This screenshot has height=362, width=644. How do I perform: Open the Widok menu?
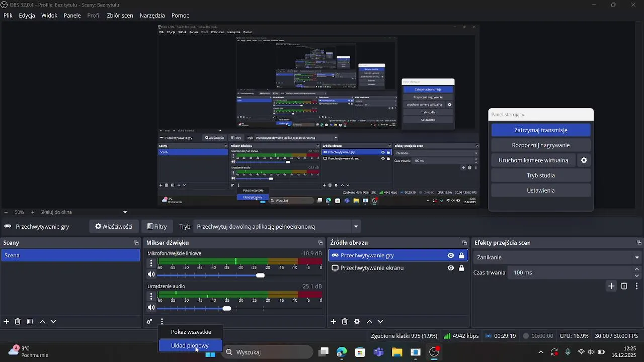pyautogui.click(x=49, y=16)
